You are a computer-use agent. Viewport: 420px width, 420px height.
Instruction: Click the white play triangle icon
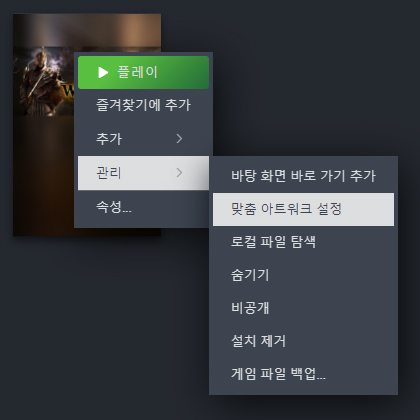click(x=103, y=72)
